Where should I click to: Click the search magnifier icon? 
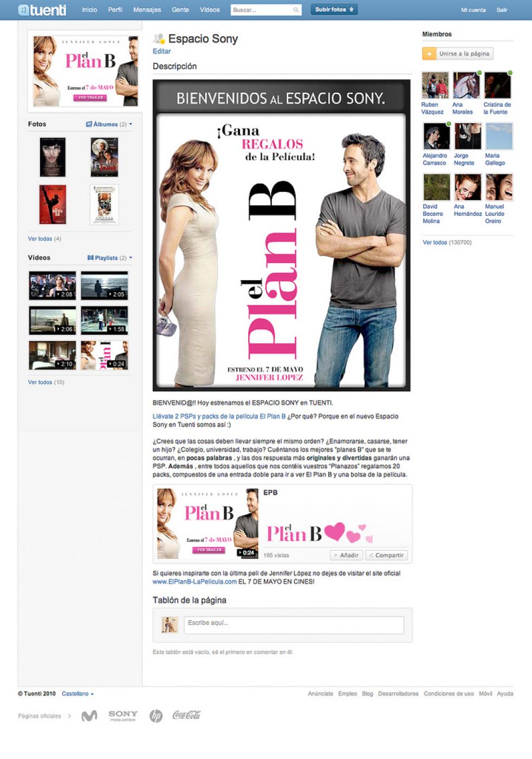point(296,10)
